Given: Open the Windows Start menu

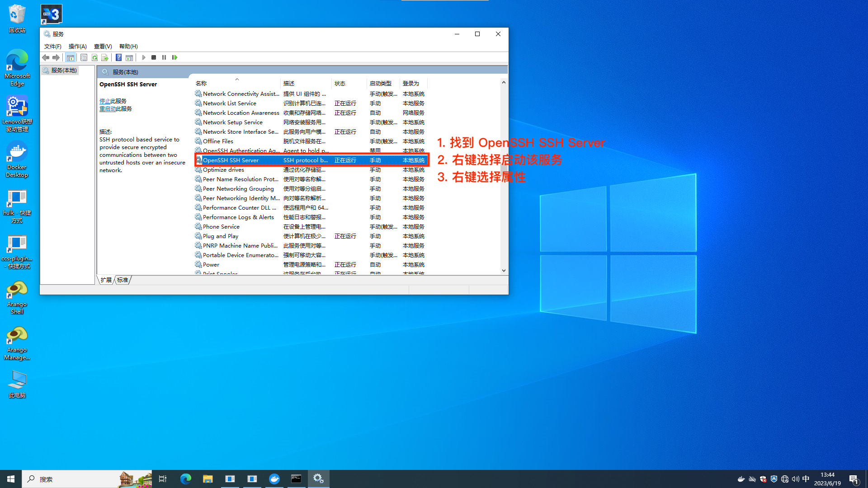Looking at the screenshot, I should [x=11, y=479].
